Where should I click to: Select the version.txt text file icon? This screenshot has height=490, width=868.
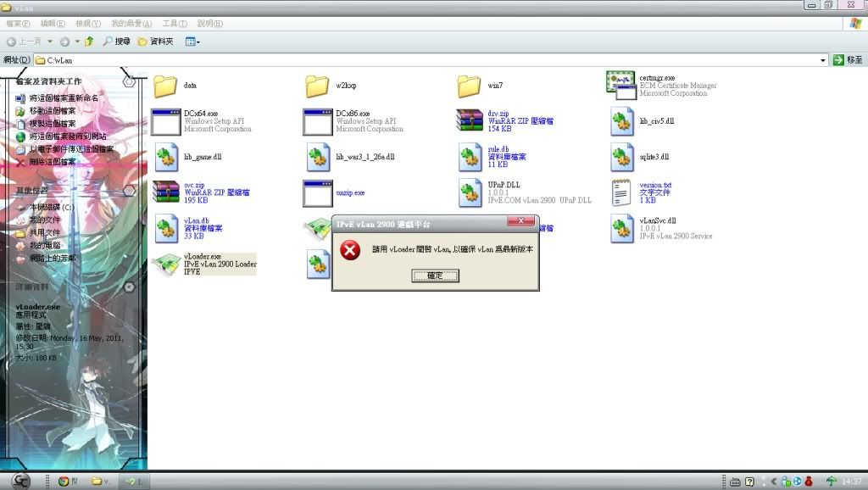tap(622, 193)
